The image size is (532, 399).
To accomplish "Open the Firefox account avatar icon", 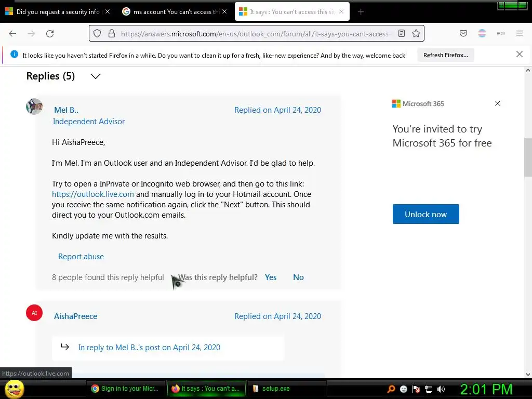I will tap(482, 33).
